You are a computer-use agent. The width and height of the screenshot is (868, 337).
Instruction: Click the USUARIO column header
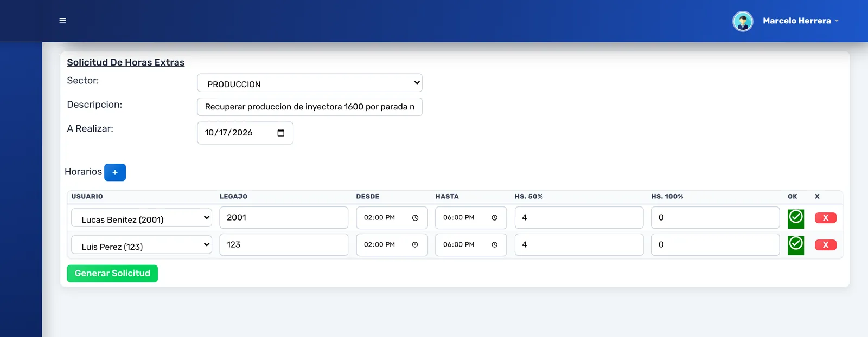coord(87,197)
